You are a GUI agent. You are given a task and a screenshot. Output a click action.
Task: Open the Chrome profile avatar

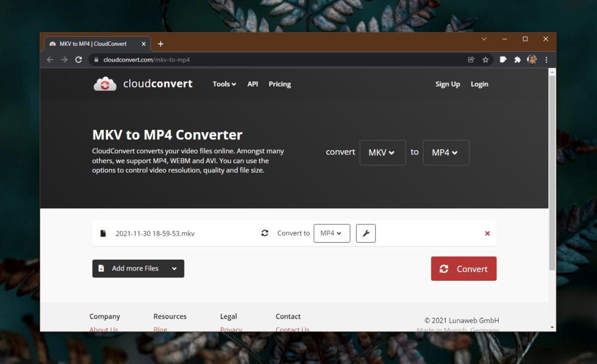532,60
